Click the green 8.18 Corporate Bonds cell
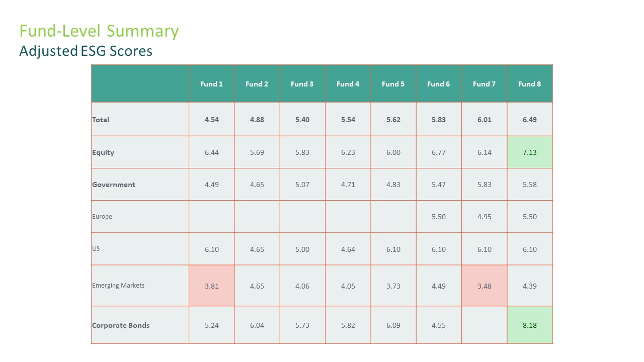 (x=530, y=325)
